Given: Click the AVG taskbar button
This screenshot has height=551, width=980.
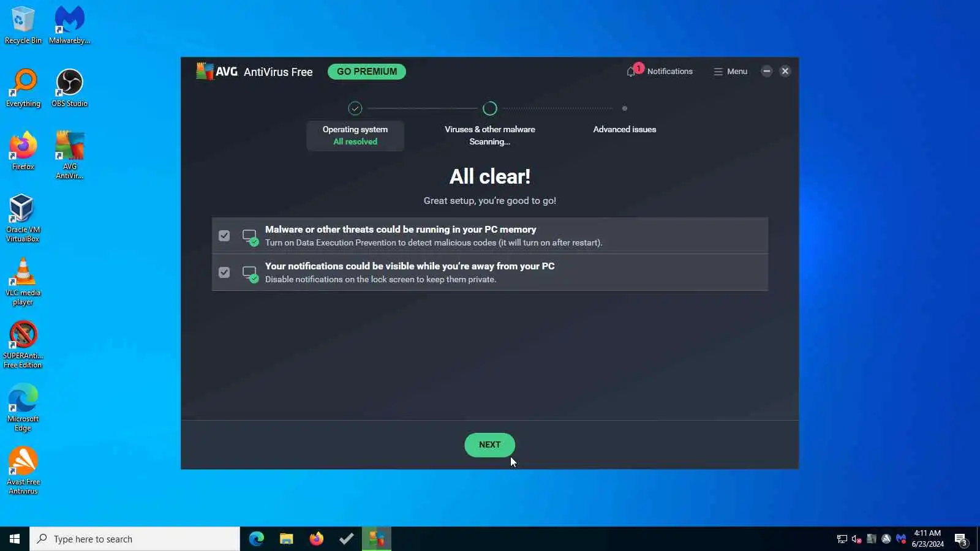Looking at the screenshot, I should (376, 539).
